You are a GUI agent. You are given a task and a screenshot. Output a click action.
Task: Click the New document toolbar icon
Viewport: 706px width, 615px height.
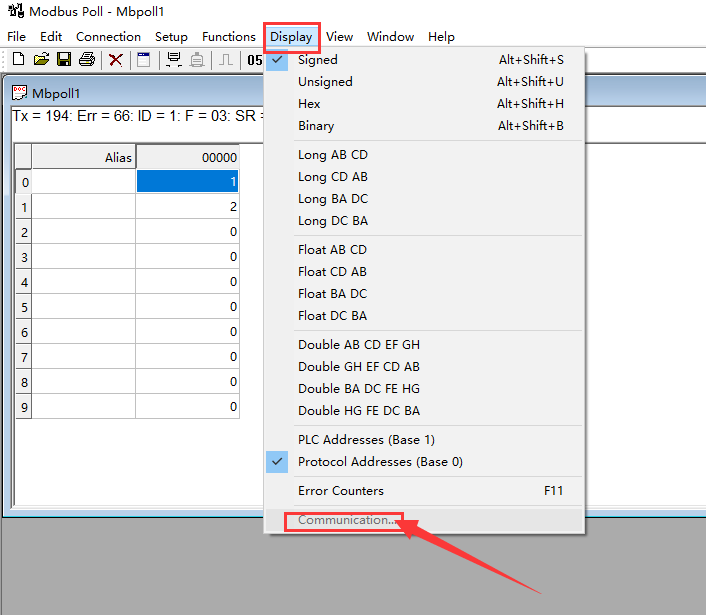18,60
